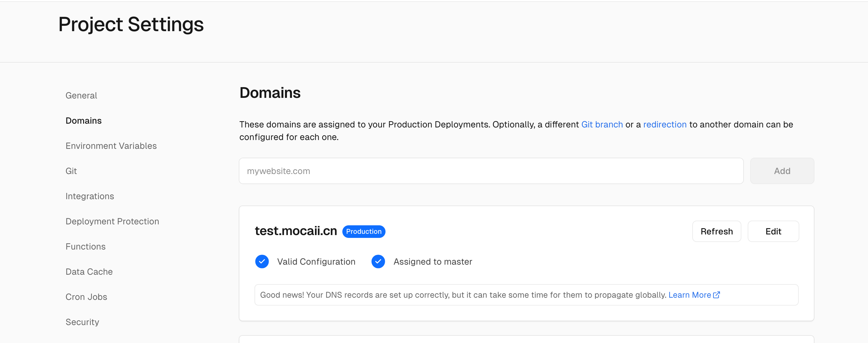Viewport: 868px width, 343px height.
Task: Open the Cron Jobs settings page
Action: tap(86, 296)
